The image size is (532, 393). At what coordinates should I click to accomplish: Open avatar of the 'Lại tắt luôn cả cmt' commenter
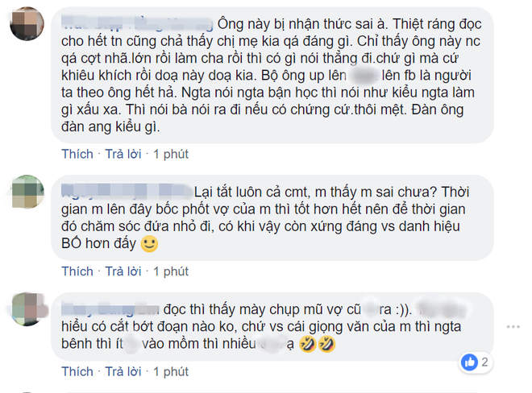click(x=28, y=191)
